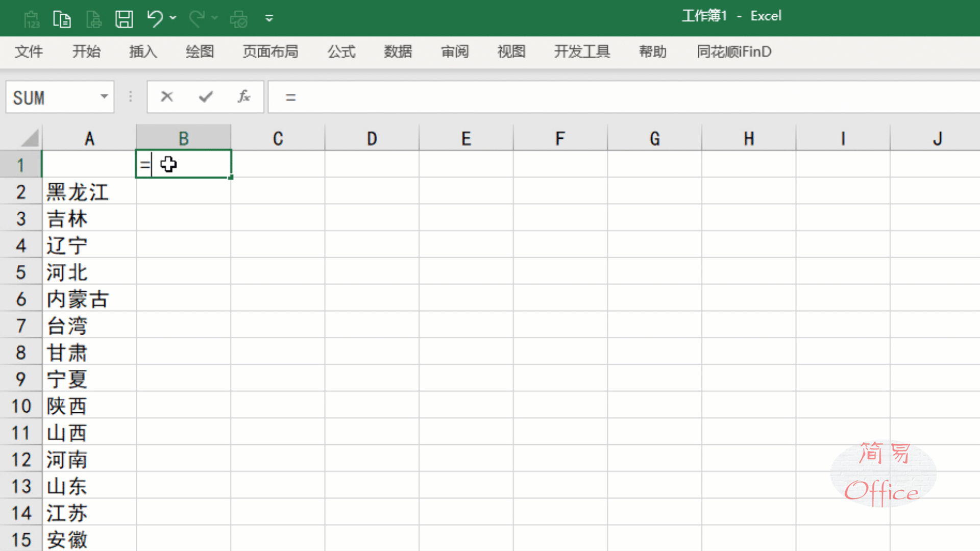
Task: Click cell containing 台湾
Action: click(x=89, y=325)
